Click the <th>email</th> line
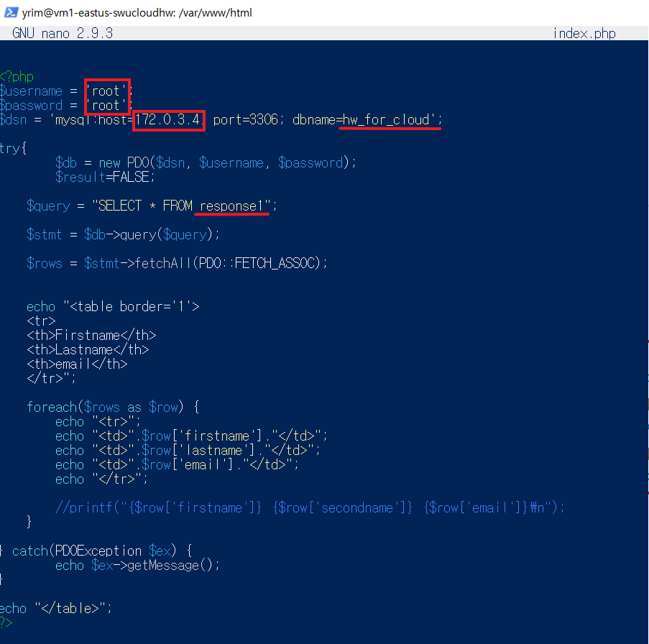649x644 pixels. 77,364
